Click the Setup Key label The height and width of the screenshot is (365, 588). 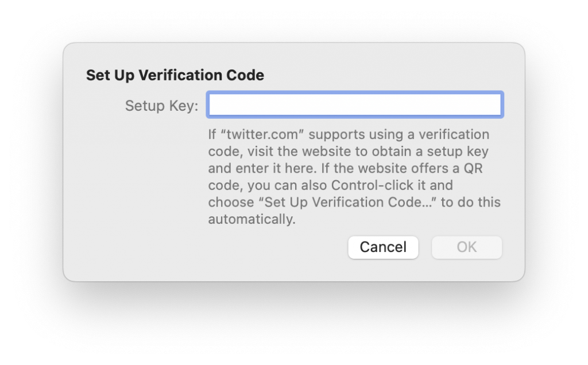tap(161, 106)
